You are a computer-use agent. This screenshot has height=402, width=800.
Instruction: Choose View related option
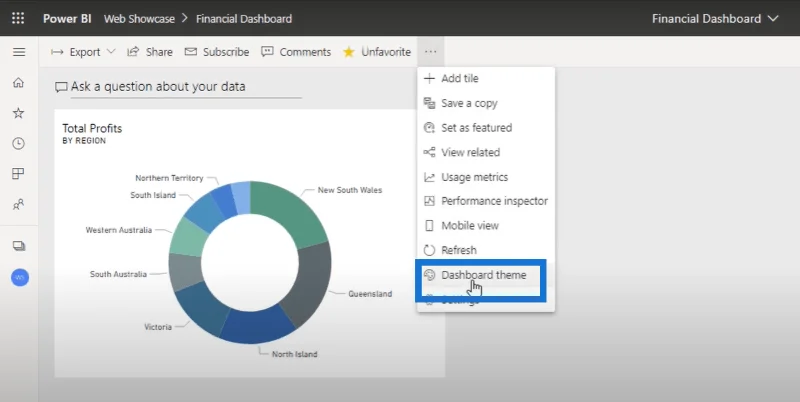coord(486,152)
